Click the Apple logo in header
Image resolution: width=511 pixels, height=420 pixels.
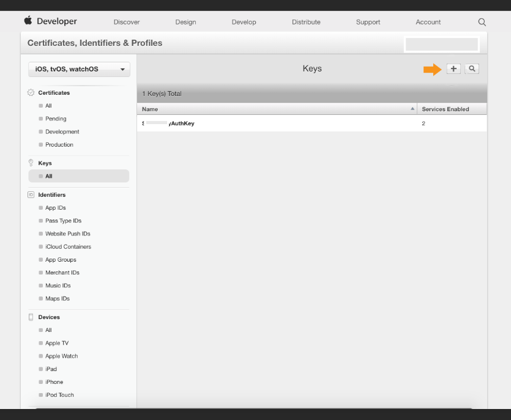(28, 21)
